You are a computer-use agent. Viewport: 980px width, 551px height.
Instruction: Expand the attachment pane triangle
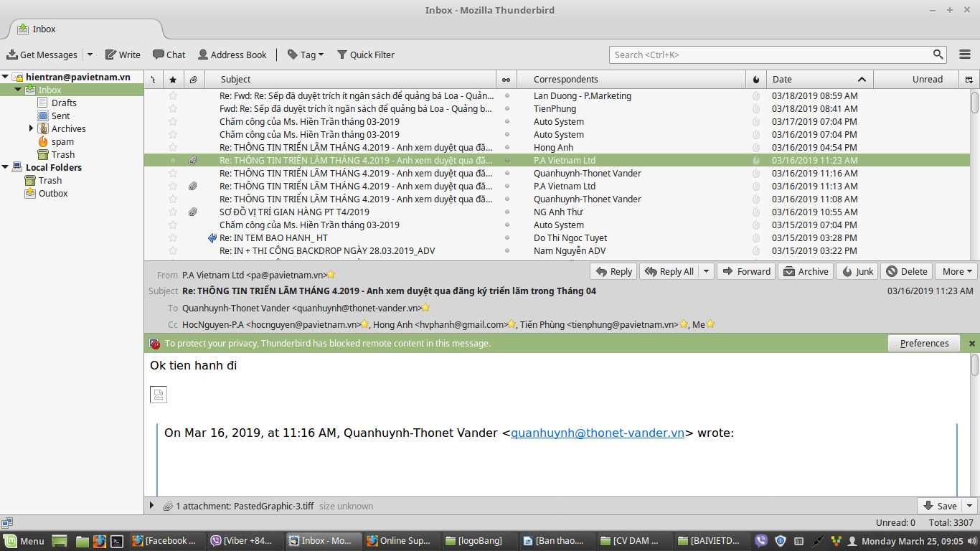(151, 506)
